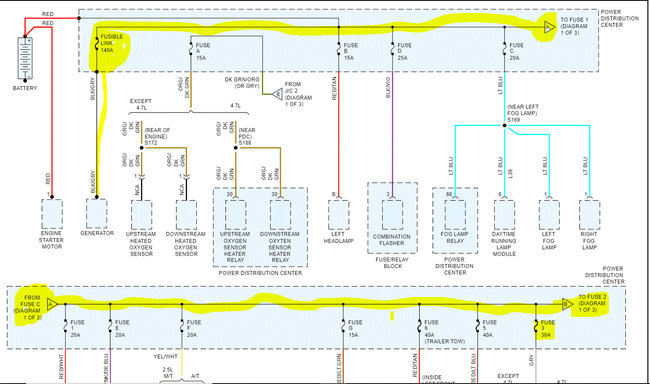650x384 pixels.
Task: Click the Downstream Oxygen Sensor Heater Relay box
Action: click(280, 215)
